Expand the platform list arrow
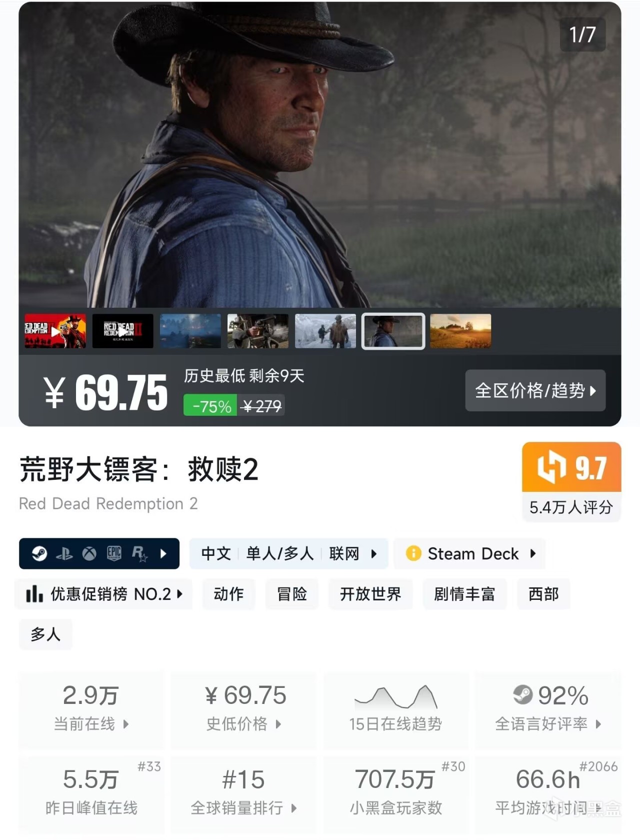Viewport: 640px width, 840px height. coord(163,553)
